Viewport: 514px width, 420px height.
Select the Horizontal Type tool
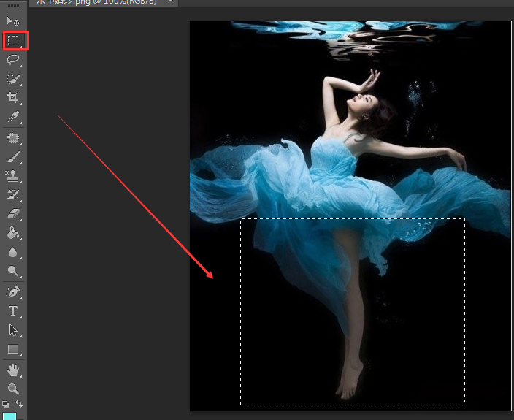tap(13, 311)
